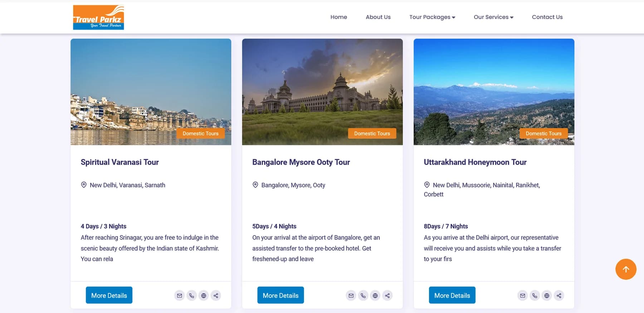This screenshot has width=644, height=313.
Task: Click More Details on Spiritual Varanasi Tour
Action: click(x=109, y=295)
